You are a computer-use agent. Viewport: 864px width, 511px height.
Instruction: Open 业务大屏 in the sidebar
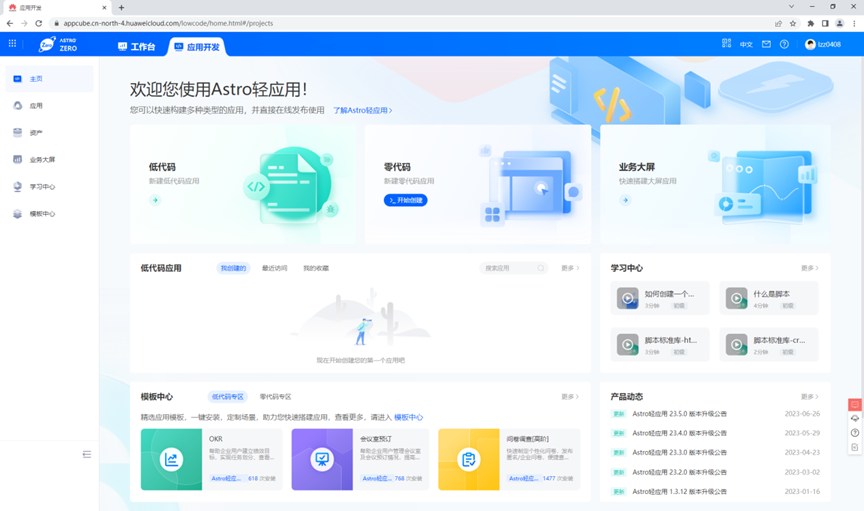point(49,160)
